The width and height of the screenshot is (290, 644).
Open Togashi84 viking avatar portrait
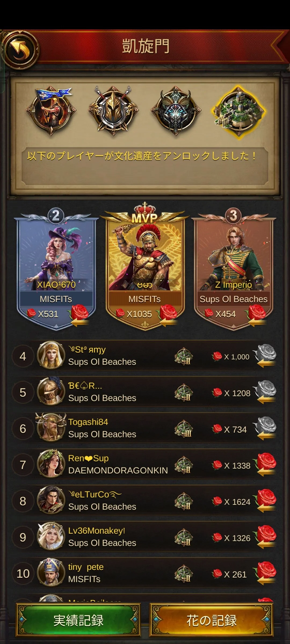[x=51, y=428]
